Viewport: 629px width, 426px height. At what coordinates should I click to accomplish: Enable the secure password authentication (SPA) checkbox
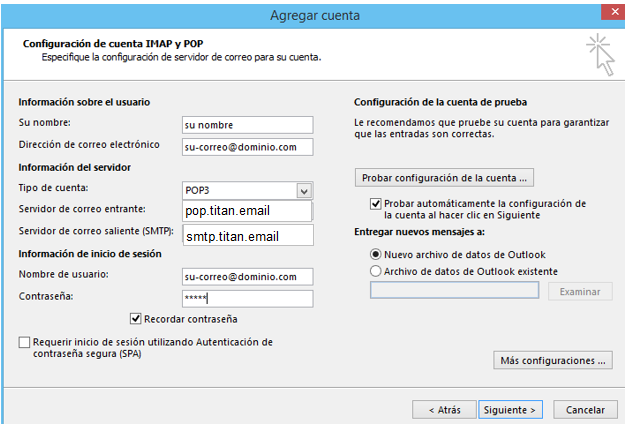24,343
